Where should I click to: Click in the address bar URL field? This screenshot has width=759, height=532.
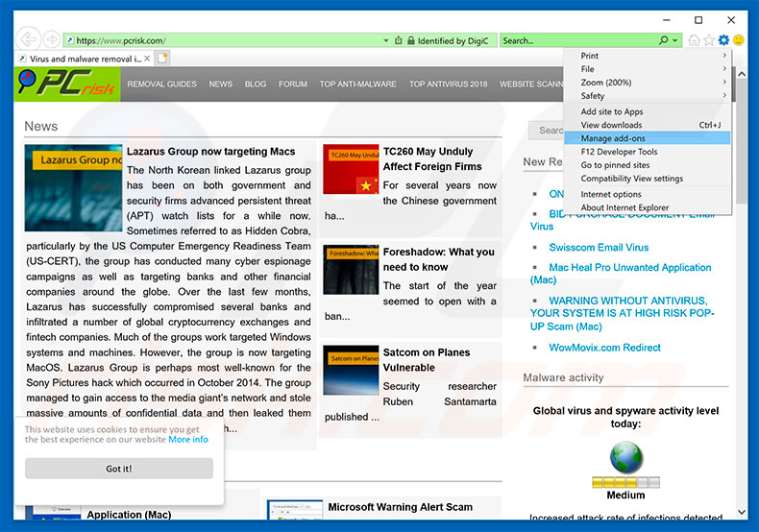(221, 40)
